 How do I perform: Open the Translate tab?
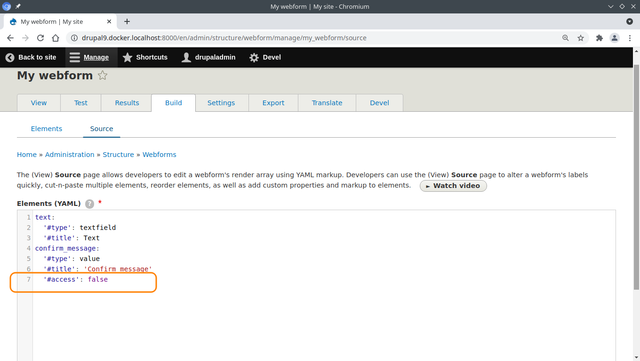click(x=327, y=103)
